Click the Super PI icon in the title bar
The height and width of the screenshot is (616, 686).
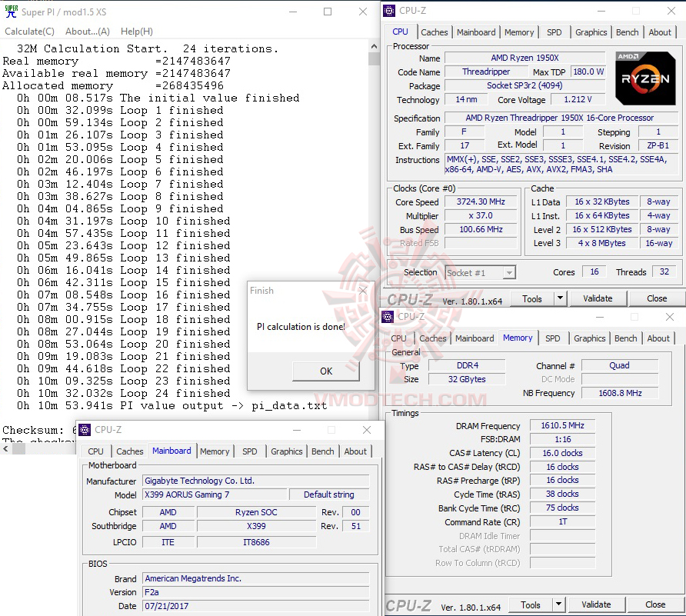pyautogui.click(x=11, y=12)
